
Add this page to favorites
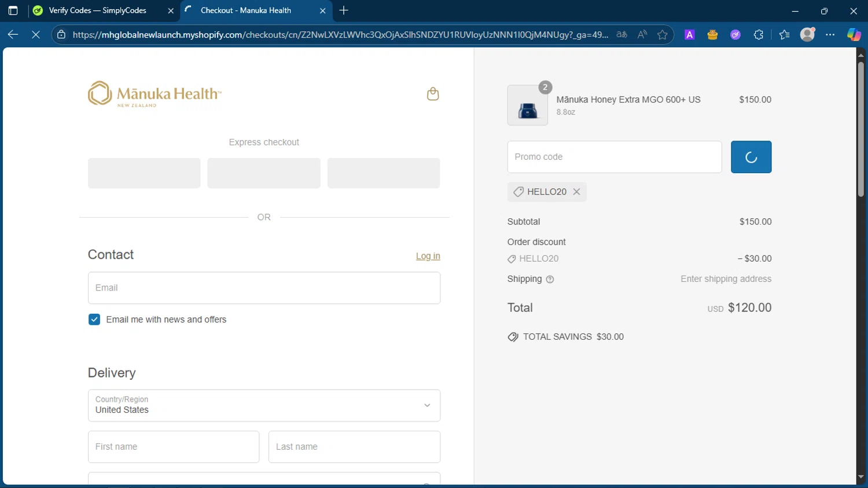663,35
